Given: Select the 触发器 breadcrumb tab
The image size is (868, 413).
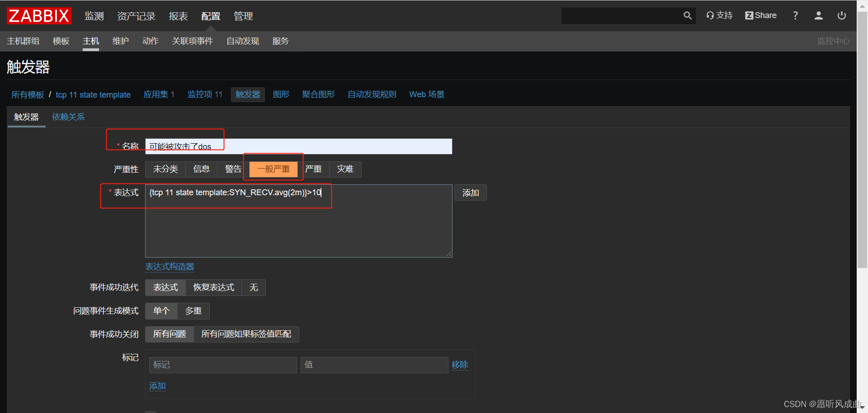Looking at the screenshot, I should tap(248, 94).
